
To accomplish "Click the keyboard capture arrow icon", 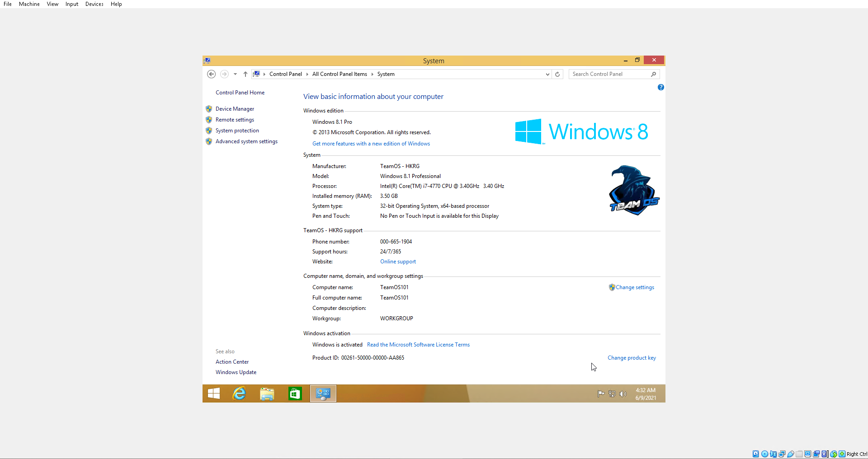I will pos(842,454).
